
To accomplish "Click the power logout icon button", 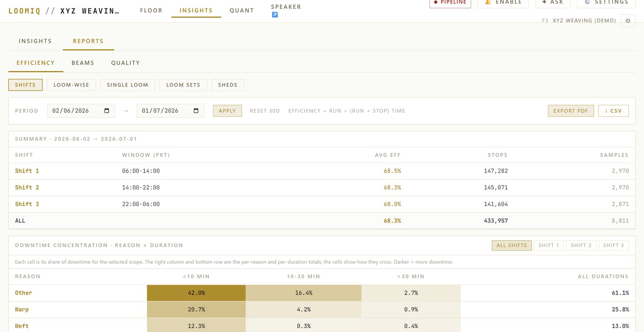I will pyautogui.click(x=628, y=21).
